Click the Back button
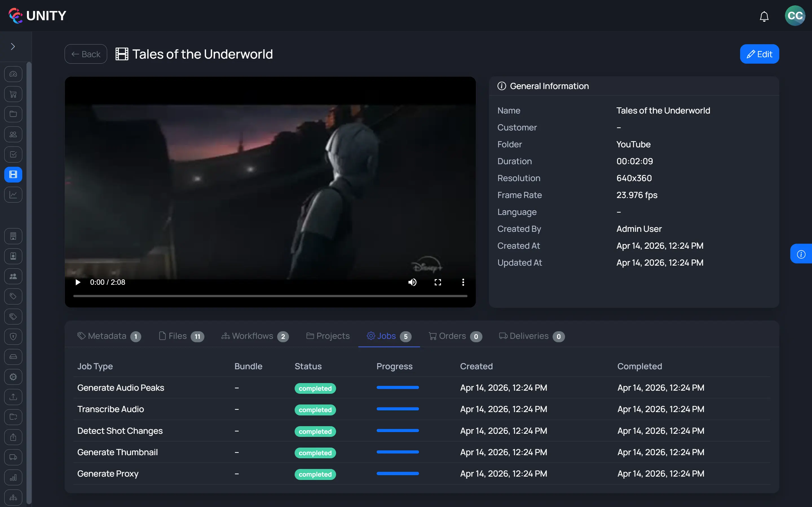Screen dimensions: 812x507 (x=86, y=54)
